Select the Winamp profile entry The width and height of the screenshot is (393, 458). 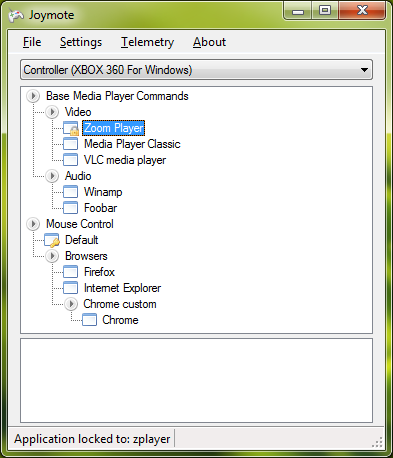tap(103, 192)
